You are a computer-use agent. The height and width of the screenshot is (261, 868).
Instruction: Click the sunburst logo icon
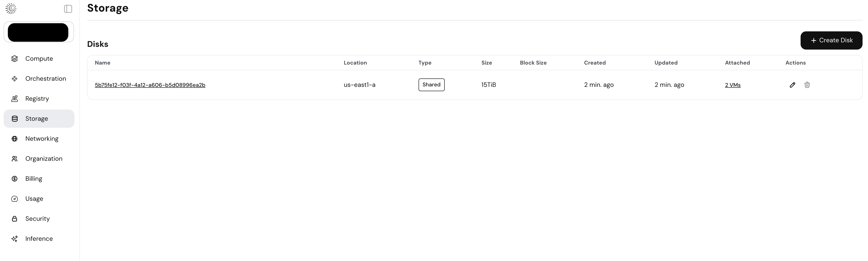coord(11,9)
